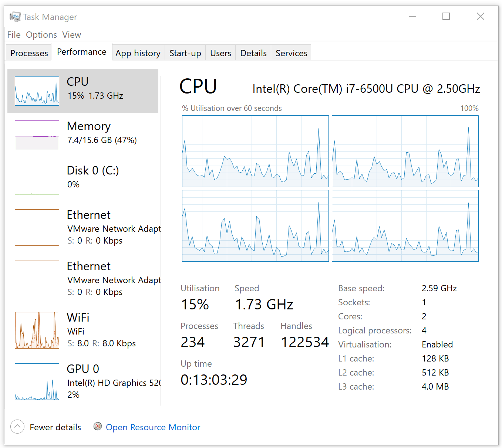Viewport: 502px width, 448px height.
Task: Click the % Utilisation over 60 seconds label
Action: tap(232, 108)
